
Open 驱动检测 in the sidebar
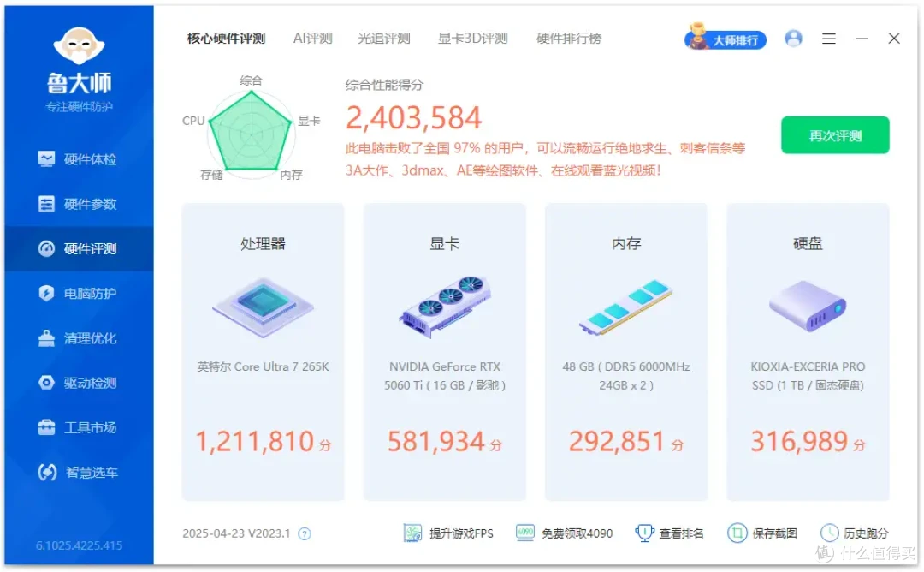click(x=79, y=383)
